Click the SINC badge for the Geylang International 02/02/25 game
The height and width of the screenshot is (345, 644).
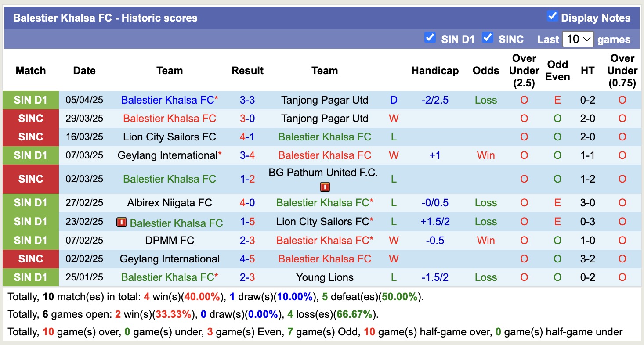[30, 259]
